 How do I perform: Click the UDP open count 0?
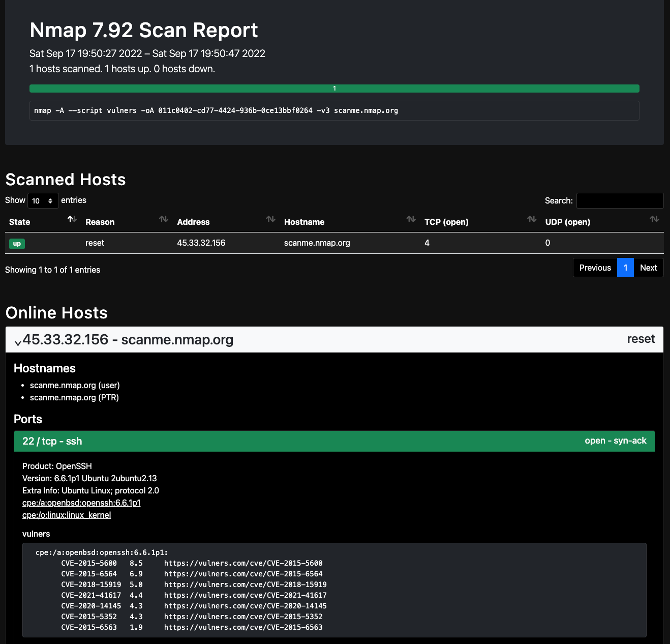(x=547, y=243)
